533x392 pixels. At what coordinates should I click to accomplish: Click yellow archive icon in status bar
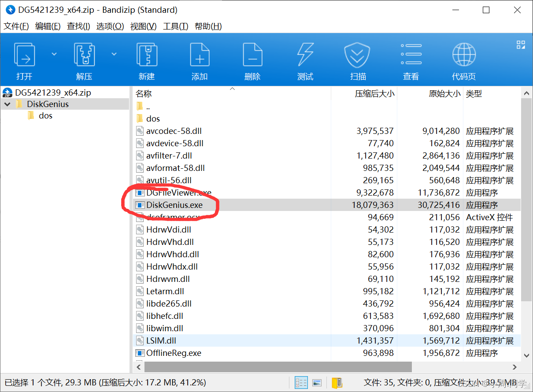coord(337,382)
